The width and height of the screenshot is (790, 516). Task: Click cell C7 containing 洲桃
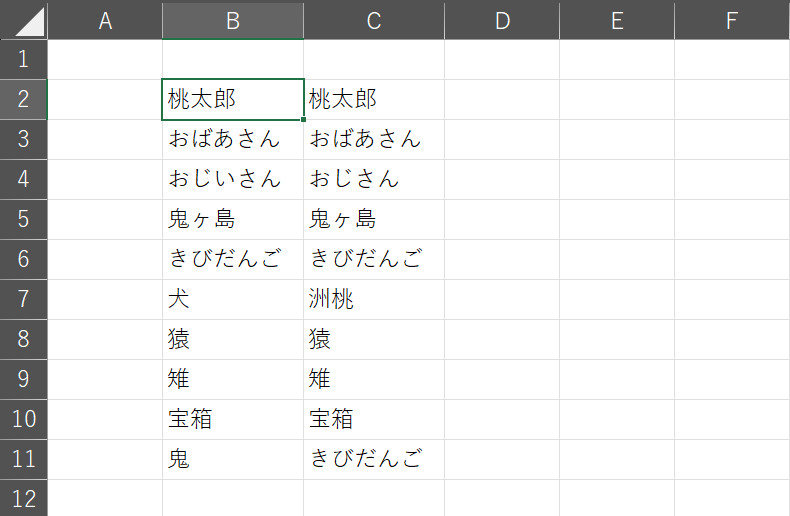click(x=374, y=299)
